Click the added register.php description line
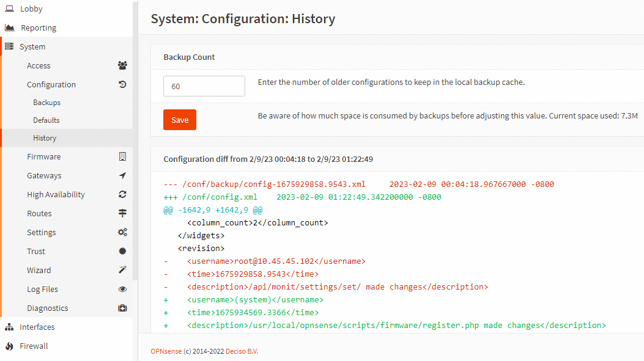The width and height of the screenshot is (644, 361). [x=385, y=326]
